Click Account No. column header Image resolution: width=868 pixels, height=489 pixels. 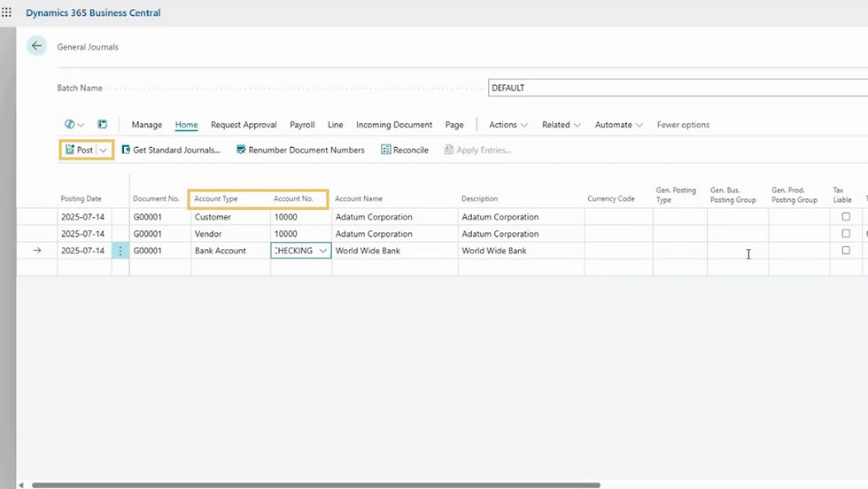click(293, 198)
